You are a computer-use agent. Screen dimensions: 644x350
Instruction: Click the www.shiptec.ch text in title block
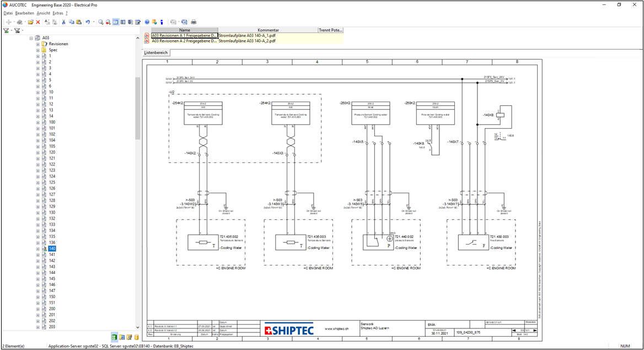(336, 329)
